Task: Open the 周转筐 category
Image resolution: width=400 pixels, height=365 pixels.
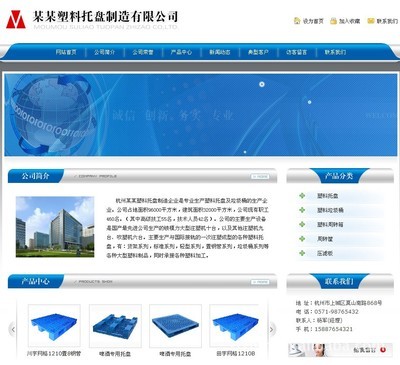Action: coord(325,239)
